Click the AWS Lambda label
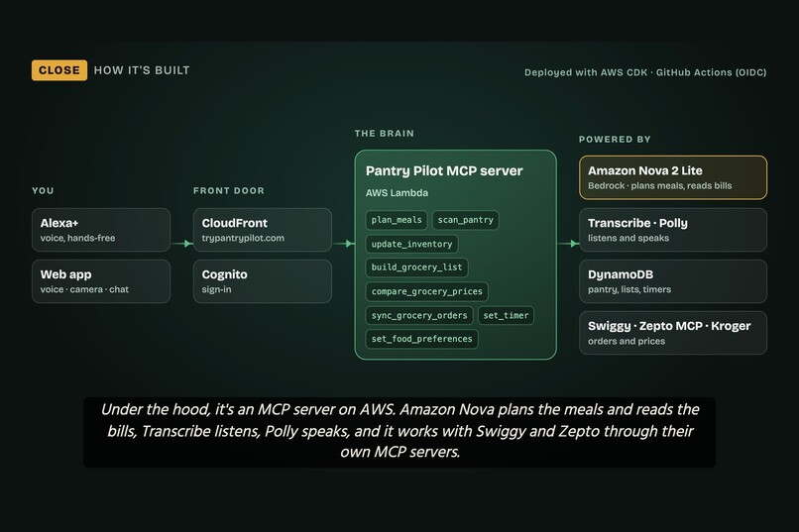This screenshot has width=799, height=532. [x=397, y=193]
